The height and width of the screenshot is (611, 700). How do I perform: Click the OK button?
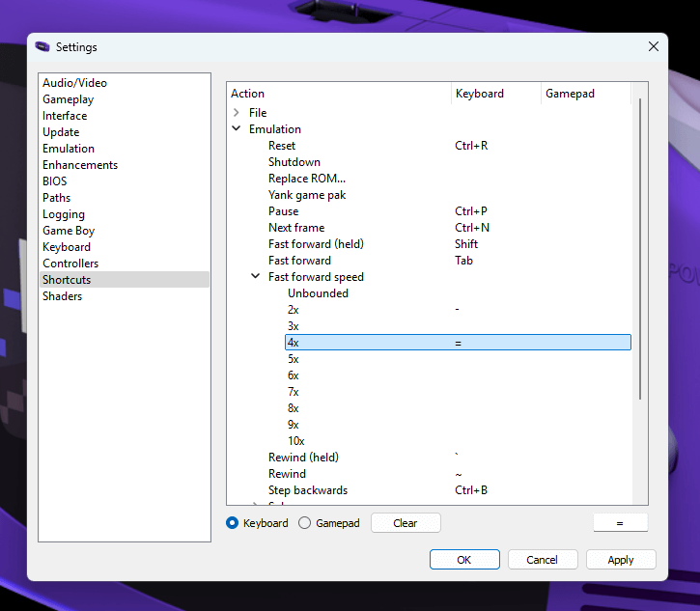tap(464, 560)
